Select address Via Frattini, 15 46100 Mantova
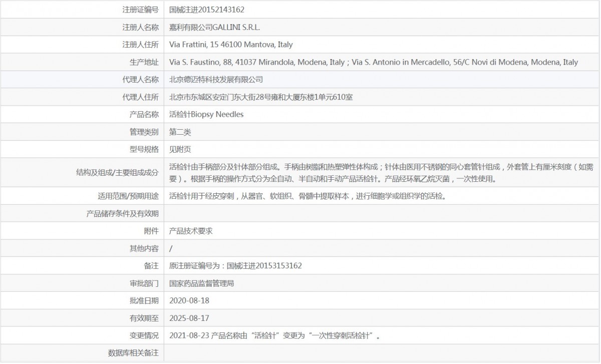The image size is (601, 364). click(x=231, y=45)
